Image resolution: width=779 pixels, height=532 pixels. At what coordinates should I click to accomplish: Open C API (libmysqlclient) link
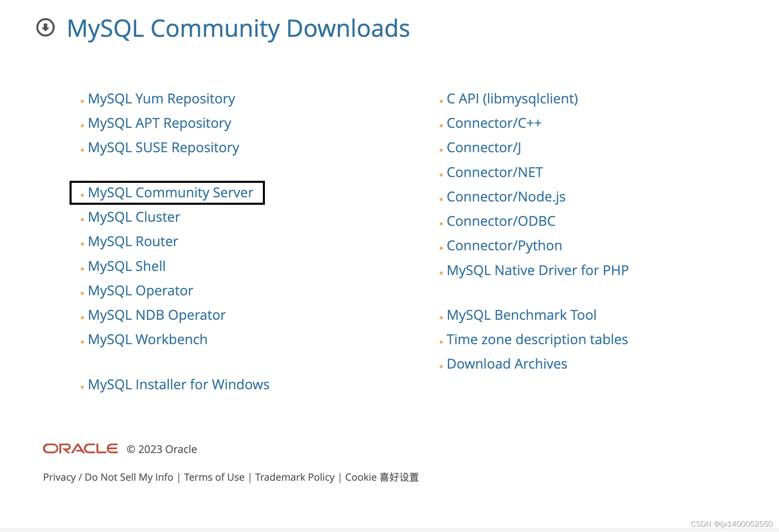pos(512,99)
